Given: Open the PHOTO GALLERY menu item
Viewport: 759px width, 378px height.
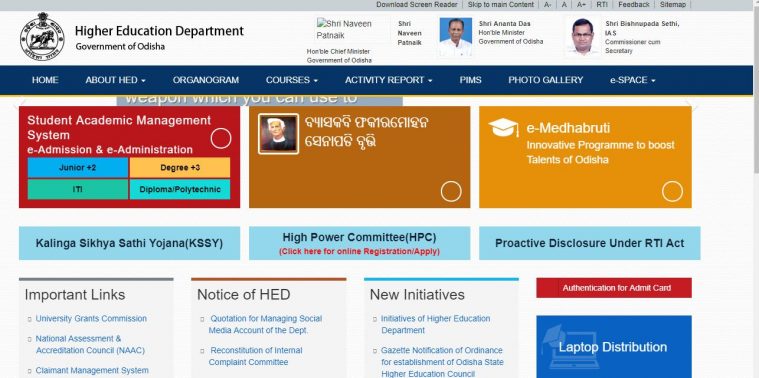Looking at the screenshot, I should (546, 80).
